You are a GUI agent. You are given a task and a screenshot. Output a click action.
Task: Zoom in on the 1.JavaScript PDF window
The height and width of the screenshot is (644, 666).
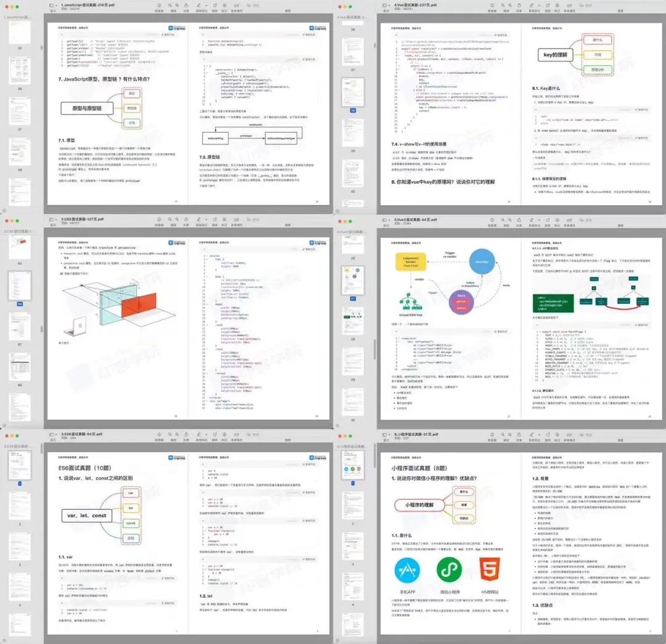177,6
